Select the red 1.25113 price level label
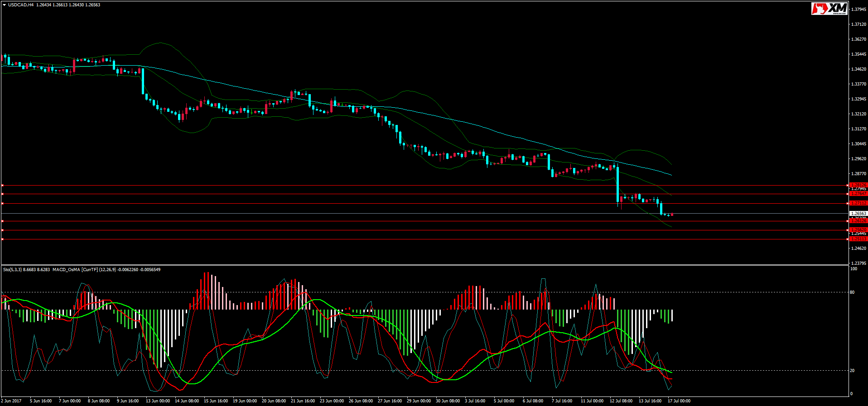This screenshot has height=406, width=868. click(x=858, y=239)
